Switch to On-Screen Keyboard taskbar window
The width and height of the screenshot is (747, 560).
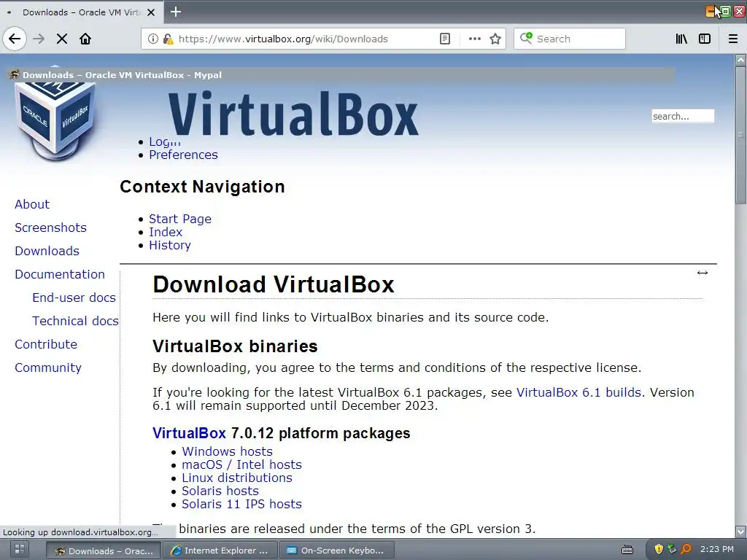(x=336, y=551)
